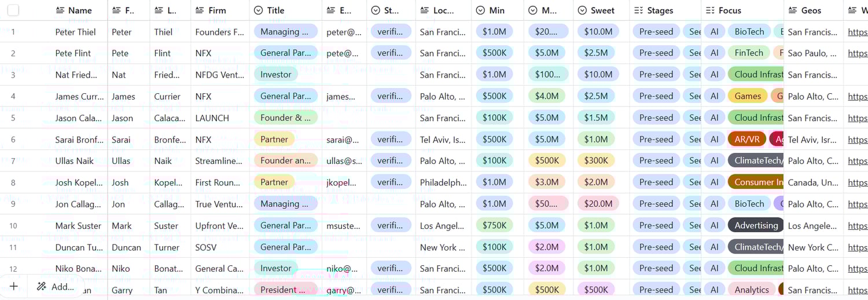This screenshot has width=868, height=300.
Task: Click the magic wand Add... button
Action: [56, 286]
